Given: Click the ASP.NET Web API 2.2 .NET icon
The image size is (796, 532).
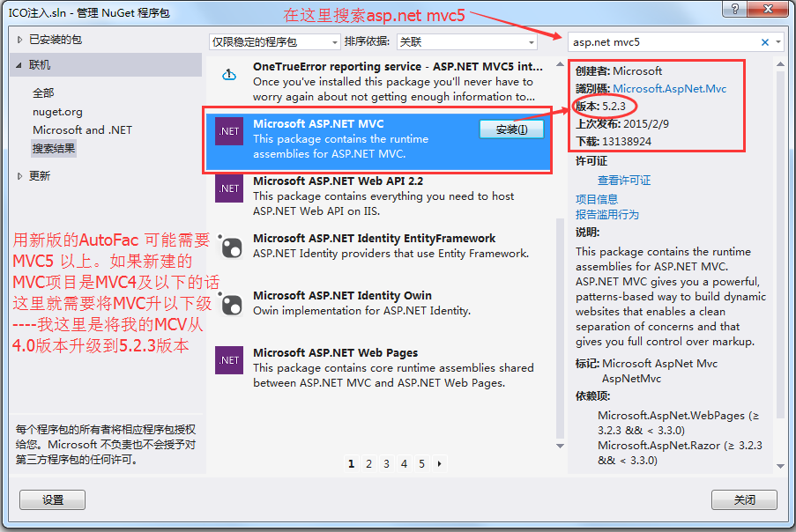Looking at the screenshot, I should click(229, 188).
